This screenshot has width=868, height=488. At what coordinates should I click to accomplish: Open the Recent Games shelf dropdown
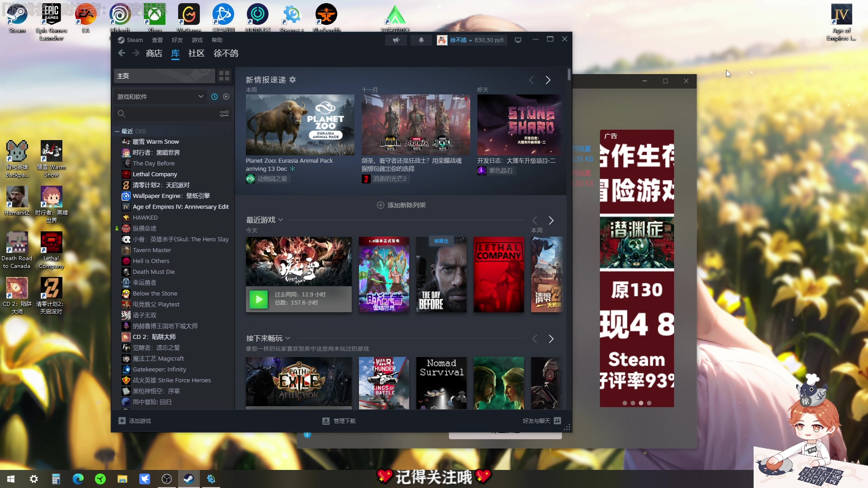[280, 220]
